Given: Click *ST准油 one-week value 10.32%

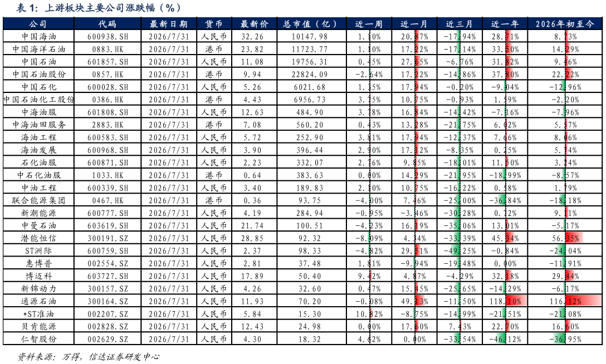Looking at the screenshot, I should pyautogui.click(x=369, y=314).
